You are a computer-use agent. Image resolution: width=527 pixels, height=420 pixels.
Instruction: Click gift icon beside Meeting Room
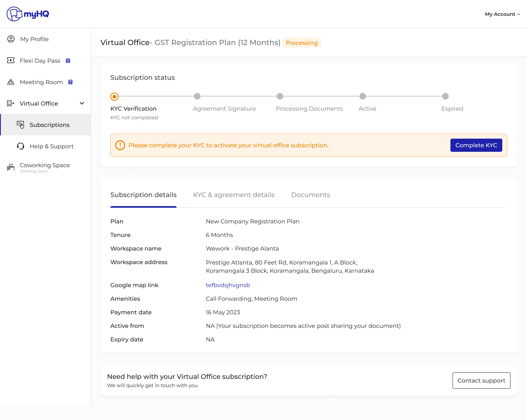click(70, 82)
